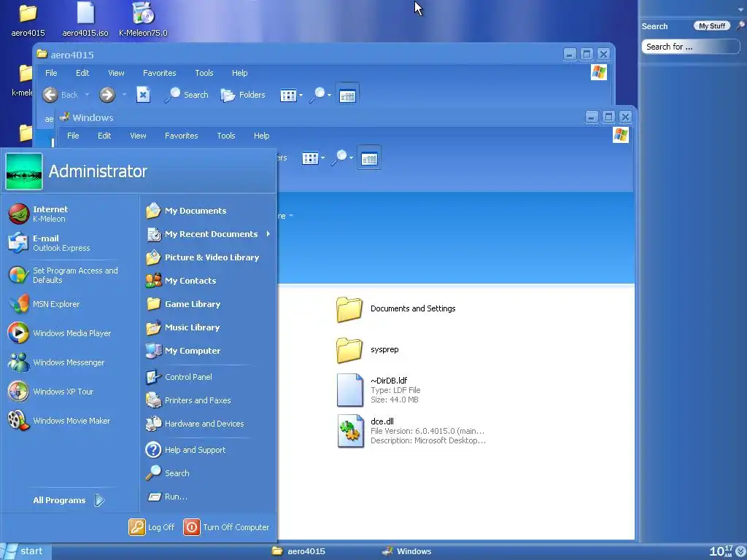Open Hardware and Devices
Image resolution: width=747 pixels, height=560 pixels.
pyautogui.click(x=195, y=424)
